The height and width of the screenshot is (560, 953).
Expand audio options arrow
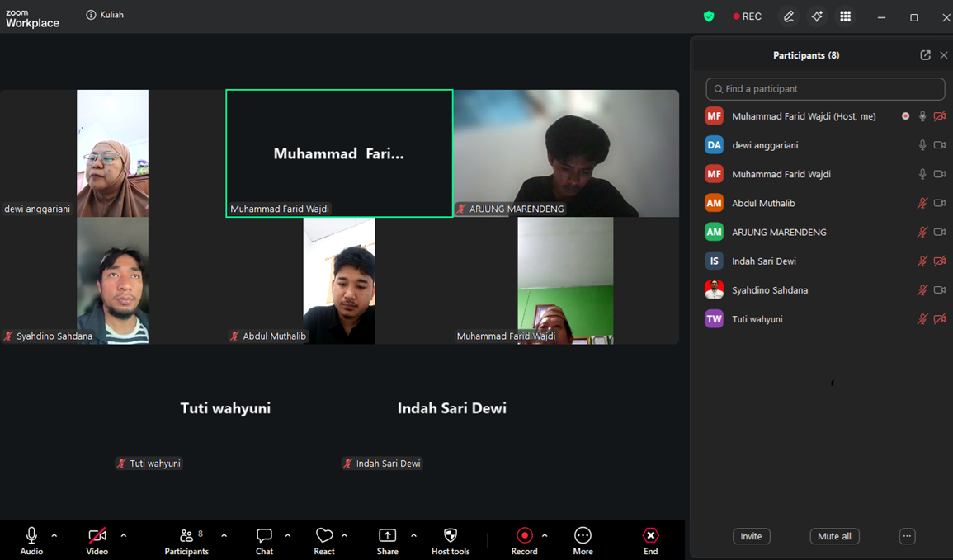point(54,536)
